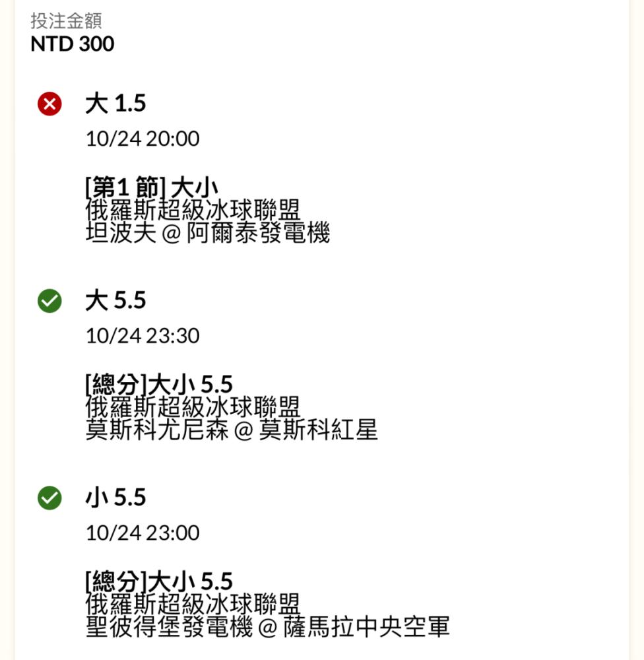Open 聖彼得堡發電機 @ 薩馬拉中央空軍 match
The width and height of the screenshot is (644, 660).
[268, 627]
